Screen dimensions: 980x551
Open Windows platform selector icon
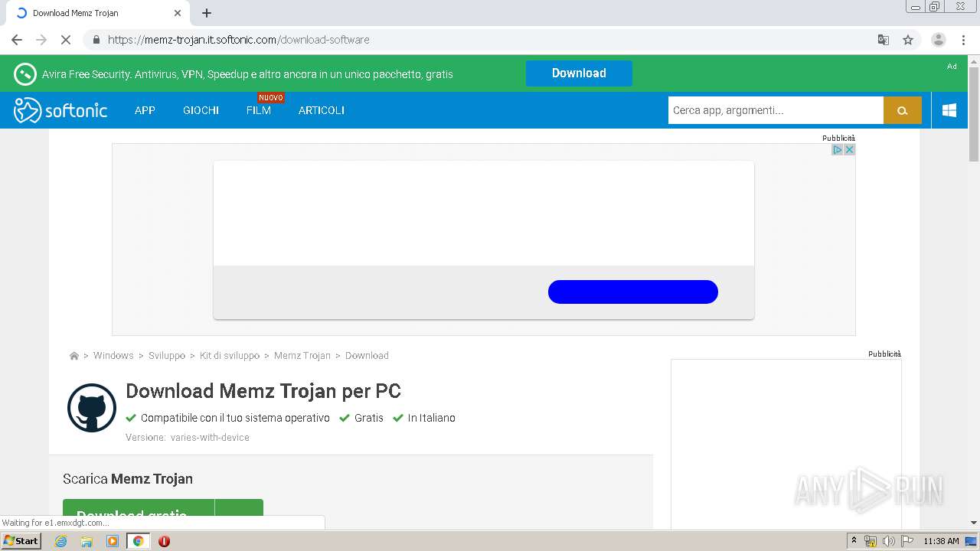click(949, 110)
